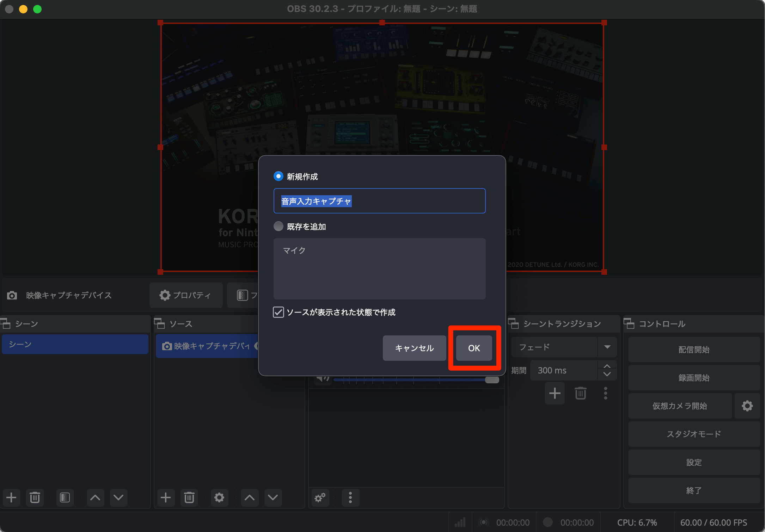Click 仮想カメラ開始 button
This screenshot has width=765, height=532.
(680, 406)
